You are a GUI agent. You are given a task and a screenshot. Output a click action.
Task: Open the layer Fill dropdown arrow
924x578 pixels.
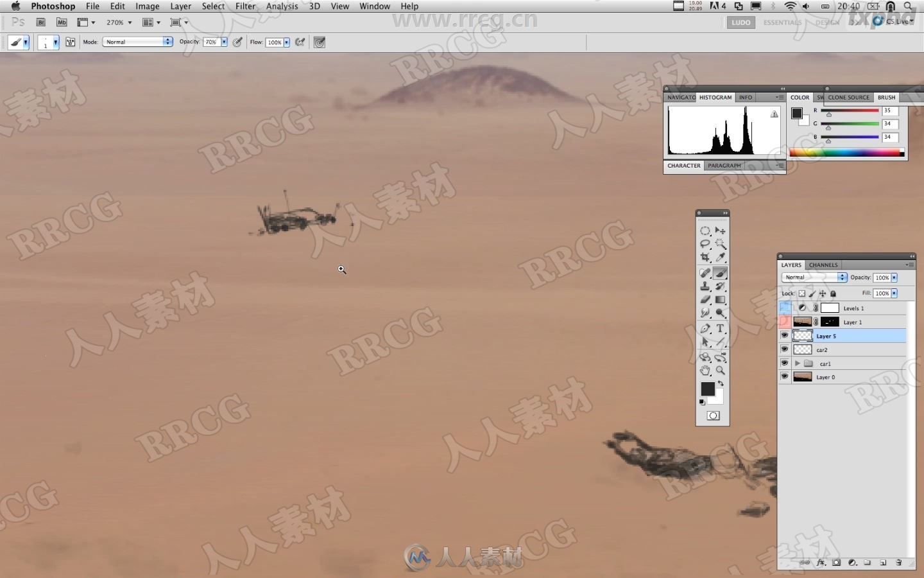coord(894,293)
